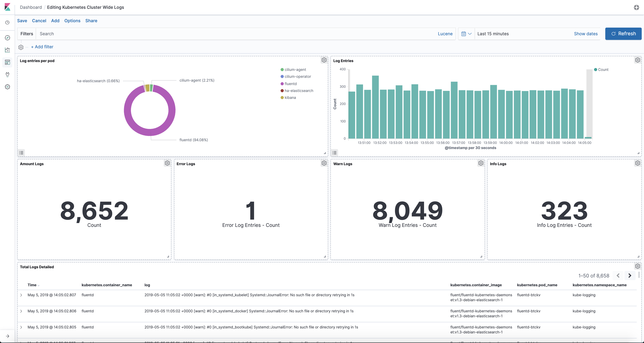Toggle the fluentd legend entry in pie

tap(291, 84)
